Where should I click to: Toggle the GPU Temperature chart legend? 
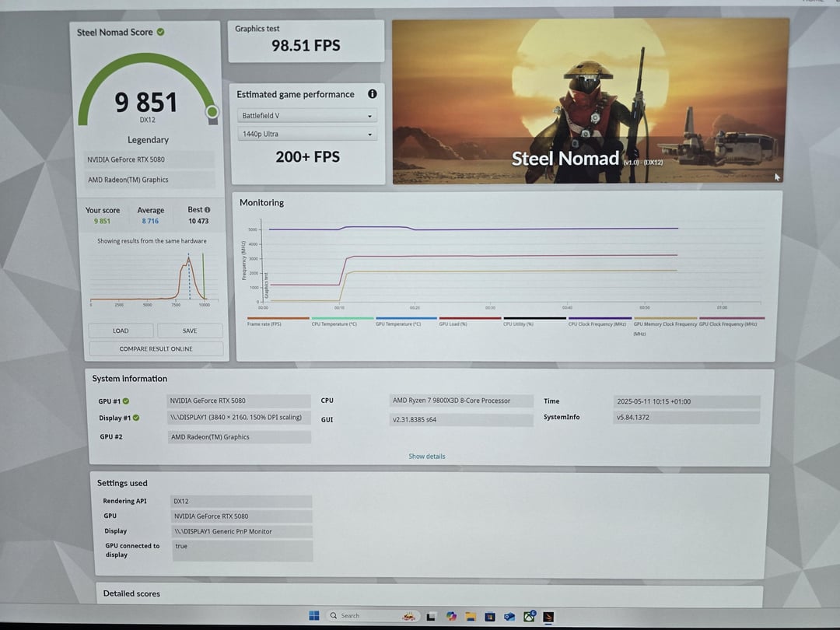pos(406,321)
